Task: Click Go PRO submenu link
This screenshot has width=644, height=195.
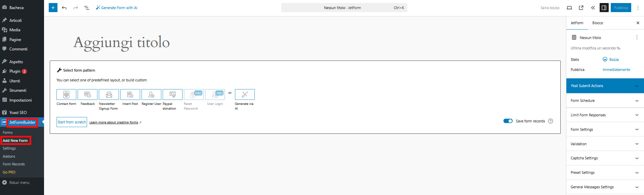Action: (9, 172)
